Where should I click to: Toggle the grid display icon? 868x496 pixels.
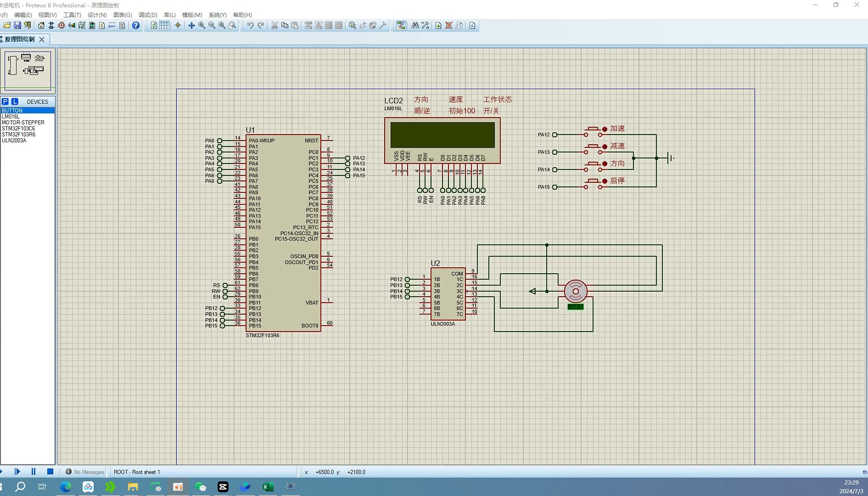tap(164, 25)
